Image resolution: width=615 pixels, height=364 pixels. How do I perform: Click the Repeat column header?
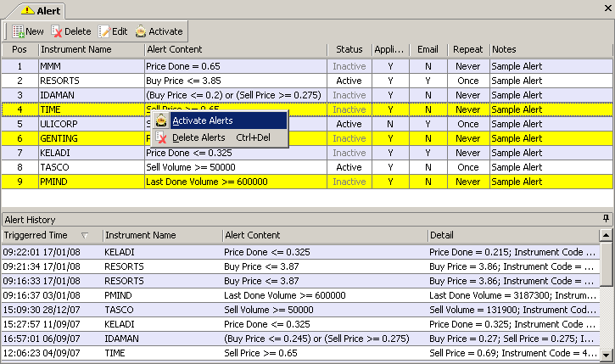tap(468, 49)
